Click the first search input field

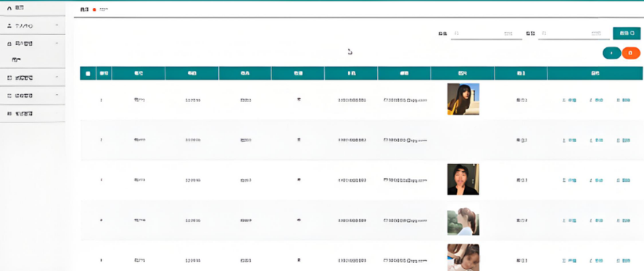(487, 34)
